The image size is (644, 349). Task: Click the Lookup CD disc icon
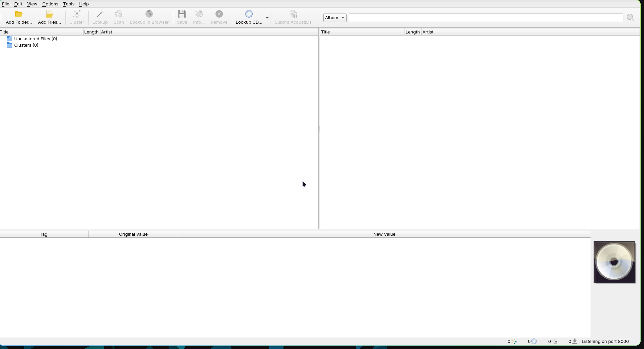click(249, 14)
